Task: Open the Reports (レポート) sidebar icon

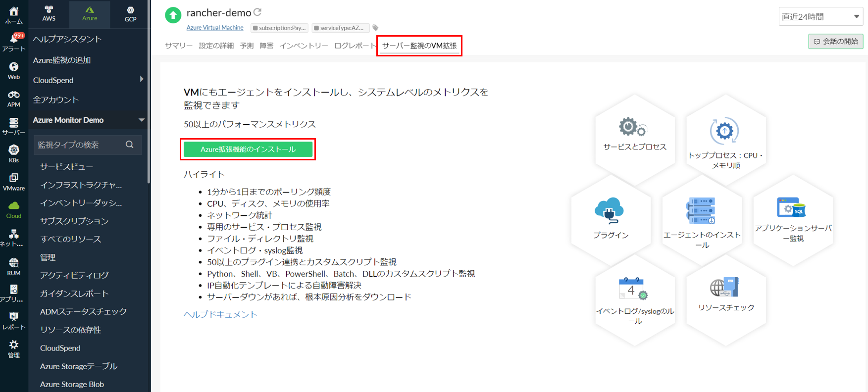Action: [14, 321]
